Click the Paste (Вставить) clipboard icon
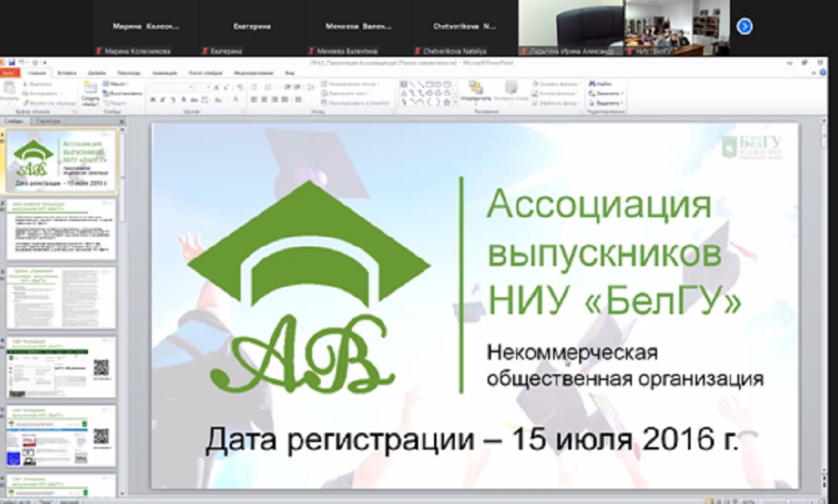Screen dimensions: 838x504 click(x=10, y=90)
